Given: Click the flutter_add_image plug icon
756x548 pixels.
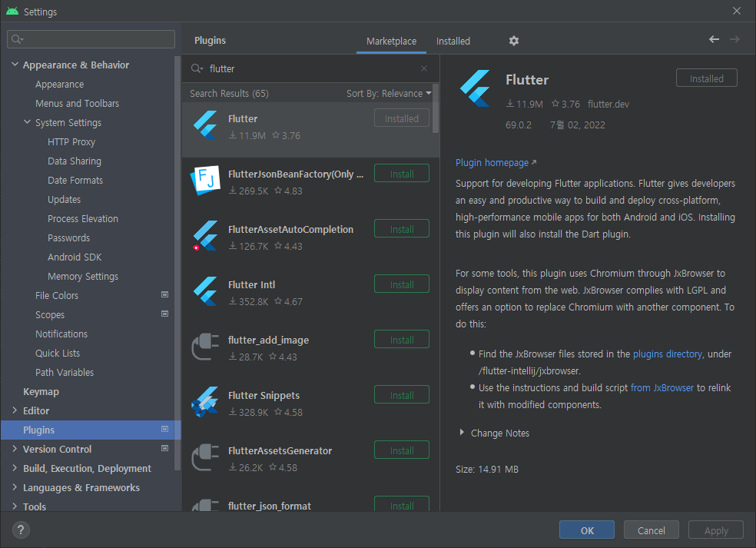Looking at the screenshot, I should (206, 347).
